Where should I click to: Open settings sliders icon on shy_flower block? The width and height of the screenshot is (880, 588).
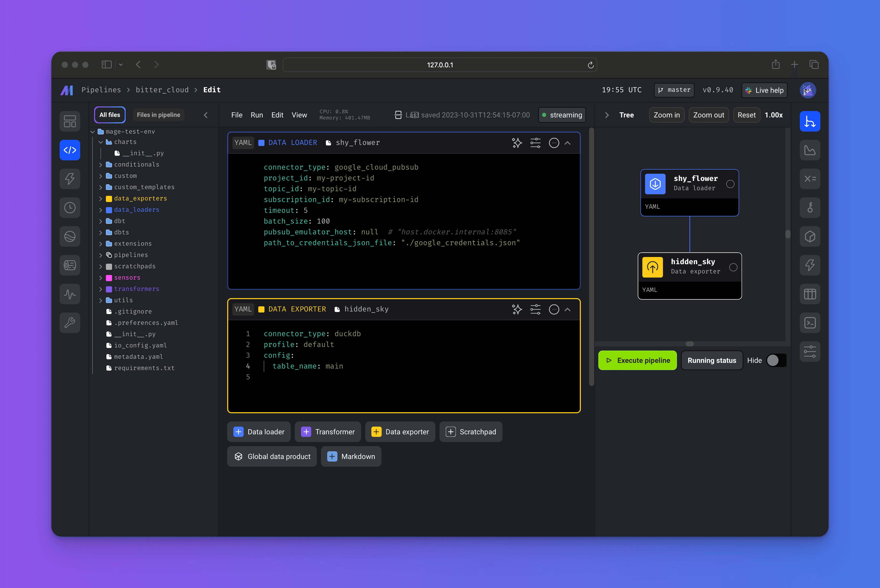coord(535,143)
